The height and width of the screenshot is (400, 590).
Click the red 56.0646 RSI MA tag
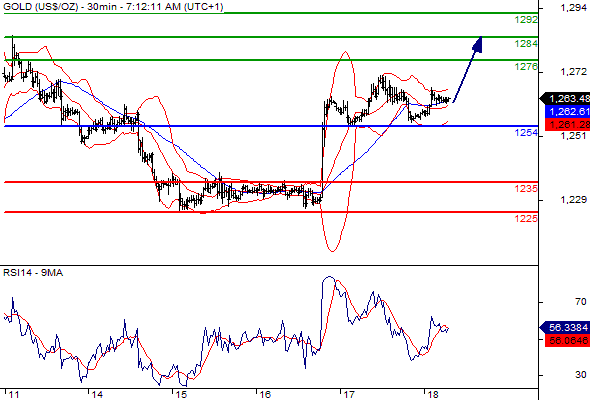(x=567, y=340)
